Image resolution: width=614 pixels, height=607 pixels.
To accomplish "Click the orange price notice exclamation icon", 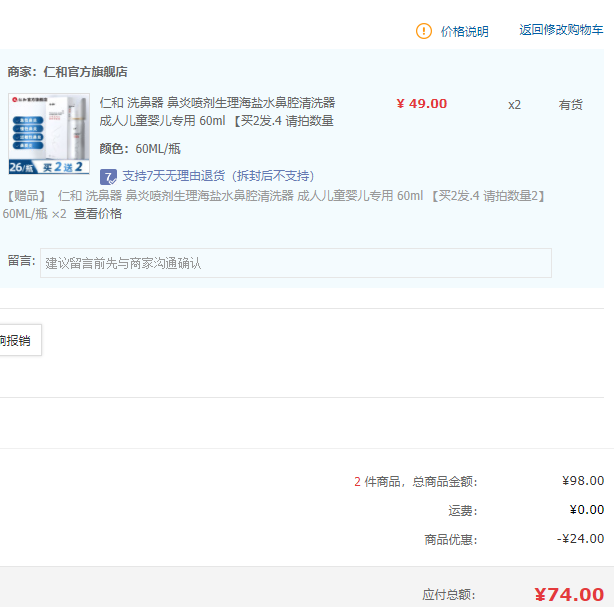I will 424,31.
